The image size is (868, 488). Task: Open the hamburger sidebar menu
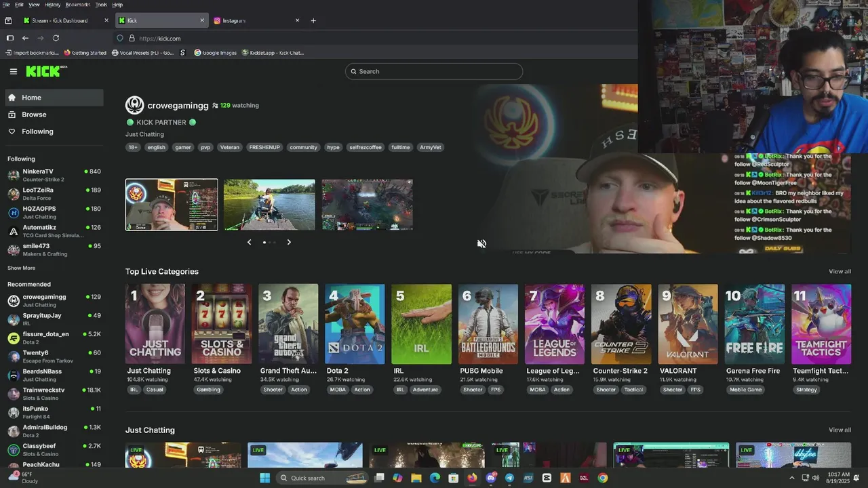pos(14,71)
